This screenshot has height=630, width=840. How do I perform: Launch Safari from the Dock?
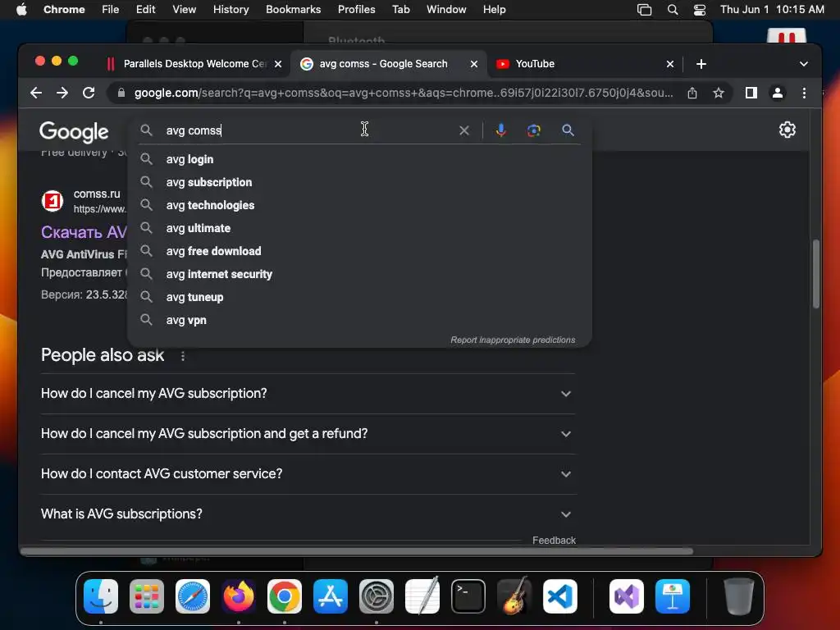pyautogui.click(x=192, y=596)
